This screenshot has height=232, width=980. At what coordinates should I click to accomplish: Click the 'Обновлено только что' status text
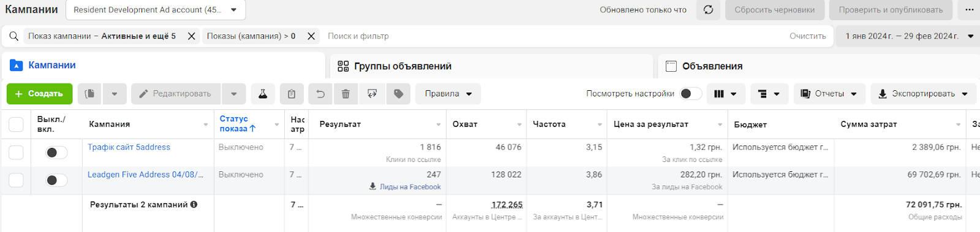tap(643, 10)
